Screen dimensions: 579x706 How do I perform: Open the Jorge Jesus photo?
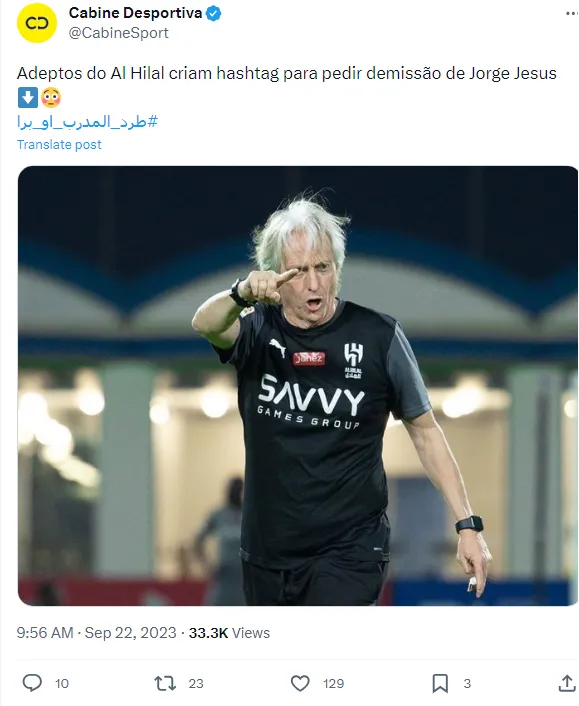[298, 386]
